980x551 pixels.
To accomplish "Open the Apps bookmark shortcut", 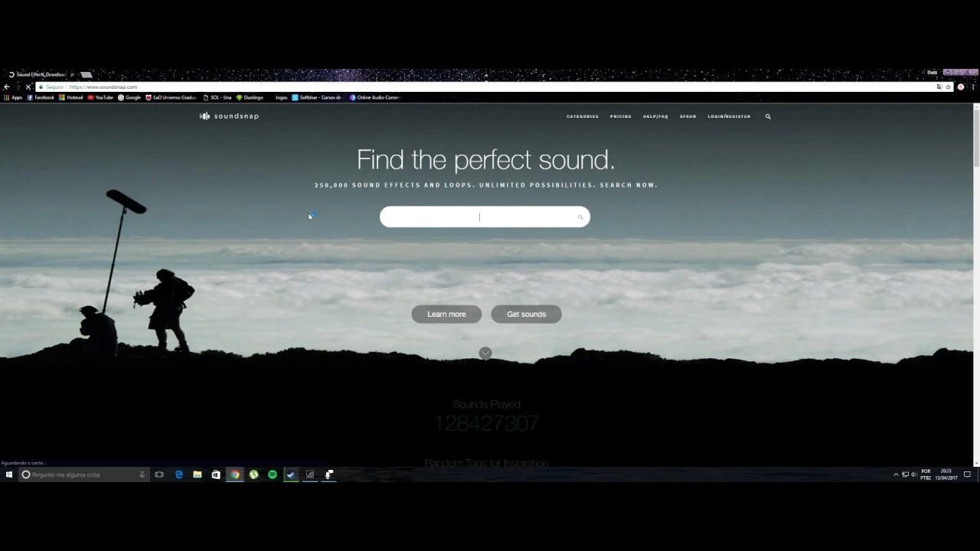I will point(13,98).
